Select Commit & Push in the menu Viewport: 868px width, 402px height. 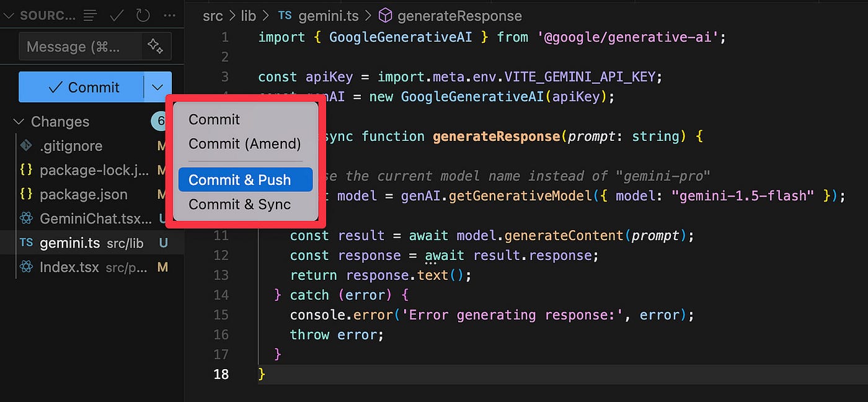point(245,180)
